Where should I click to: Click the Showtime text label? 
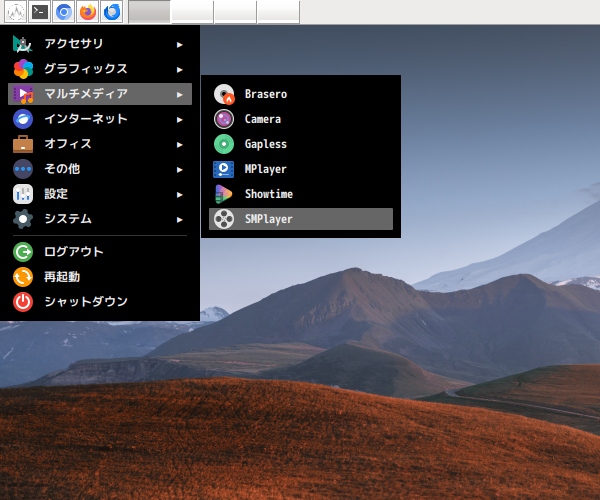pyautogui.click(x=269, y=194)
